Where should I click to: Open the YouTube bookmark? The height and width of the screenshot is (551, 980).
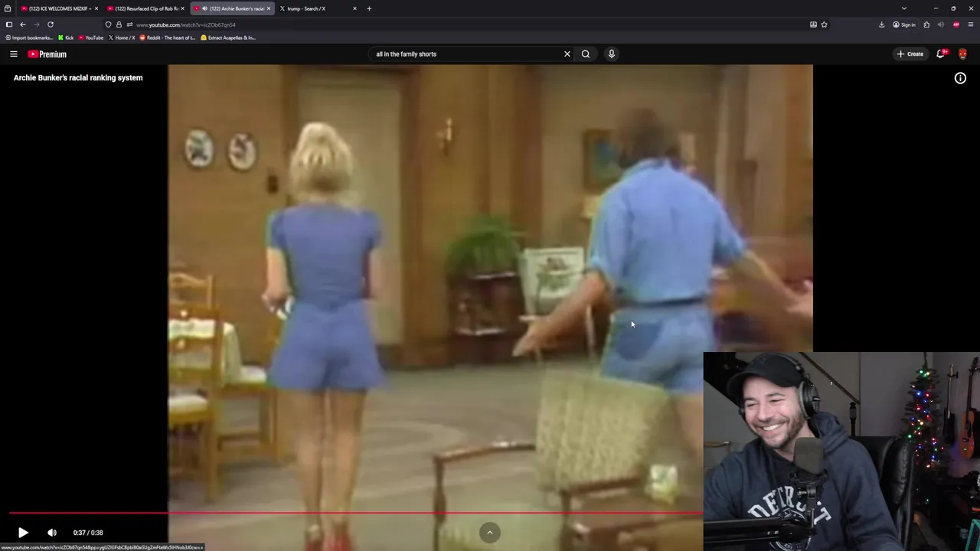pyautogui.click(x=91, y=37)
